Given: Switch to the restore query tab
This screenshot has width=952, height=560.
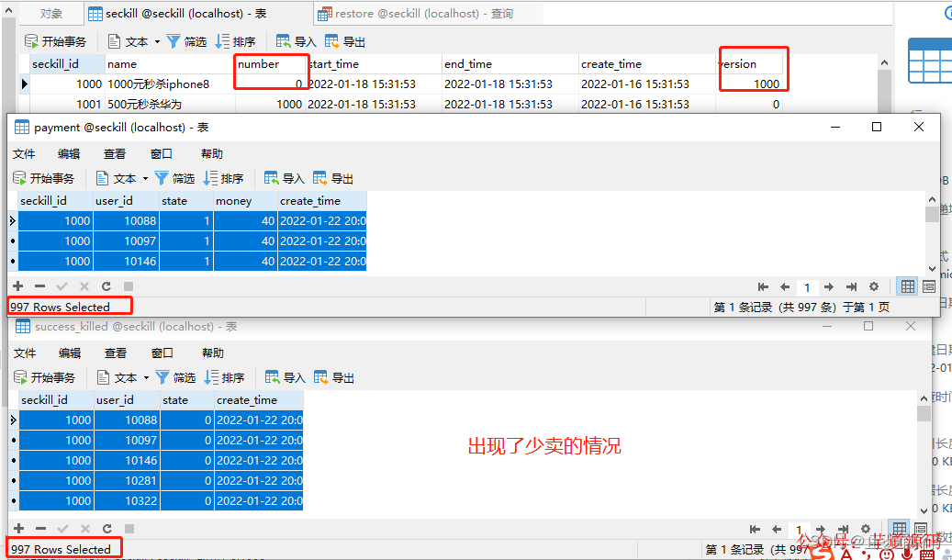Looking at the screenshot, I should coord(416,14).
